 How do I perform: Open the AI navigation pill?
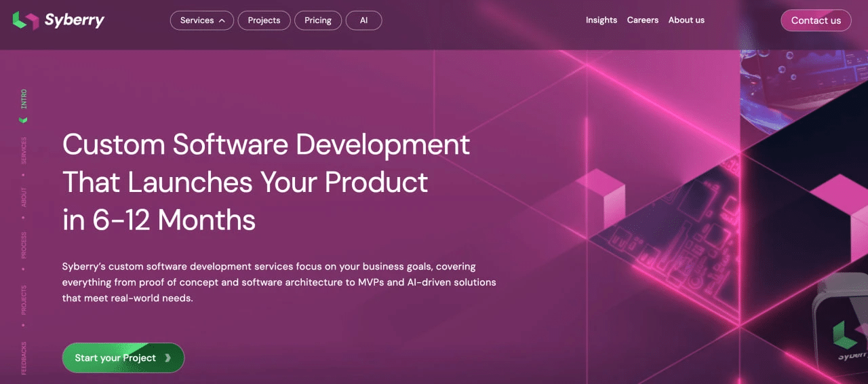pos(363,20)
